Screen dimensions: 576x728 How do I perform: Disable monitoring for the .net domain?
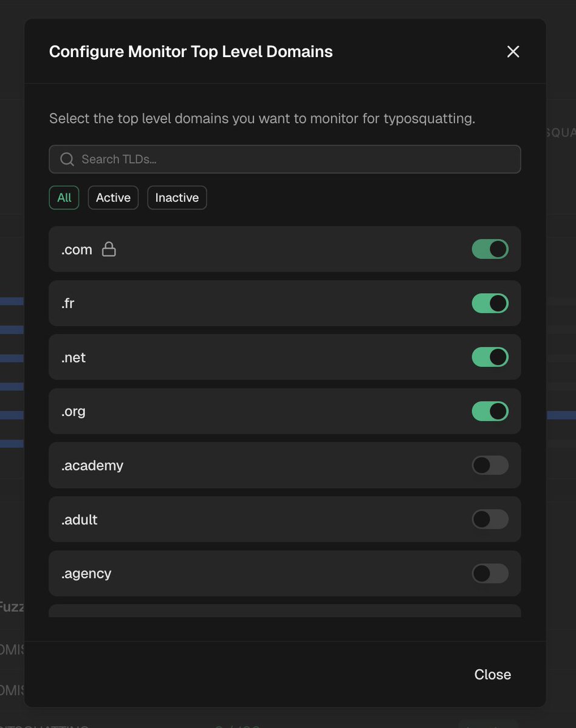(x=490, y=357)
